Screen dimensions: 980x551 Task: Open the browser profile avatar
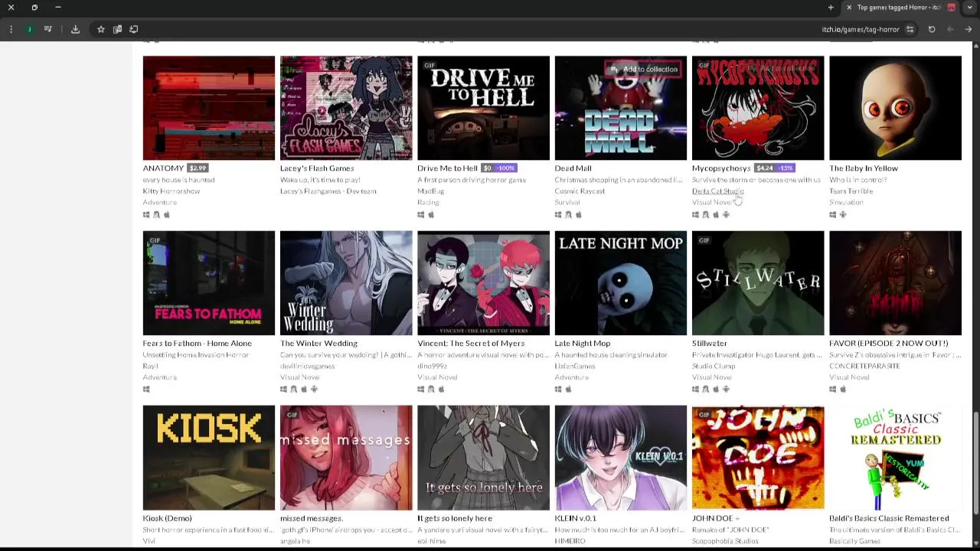pyautogui.click(x=29, y=29)
